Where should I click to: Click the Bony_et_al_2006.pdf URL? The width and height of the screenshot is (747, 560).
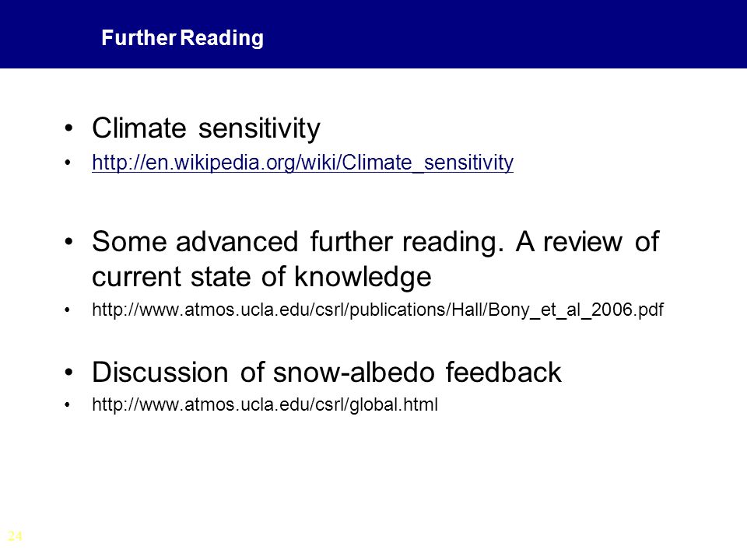point(377,310)
